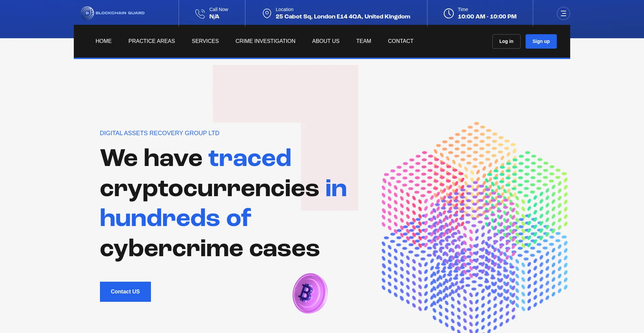
Task: Click the London address text
Action: click(343, 16)
